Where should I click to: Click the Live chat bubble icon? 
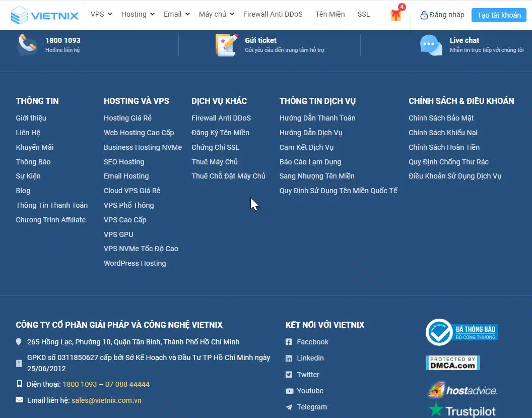431,45
